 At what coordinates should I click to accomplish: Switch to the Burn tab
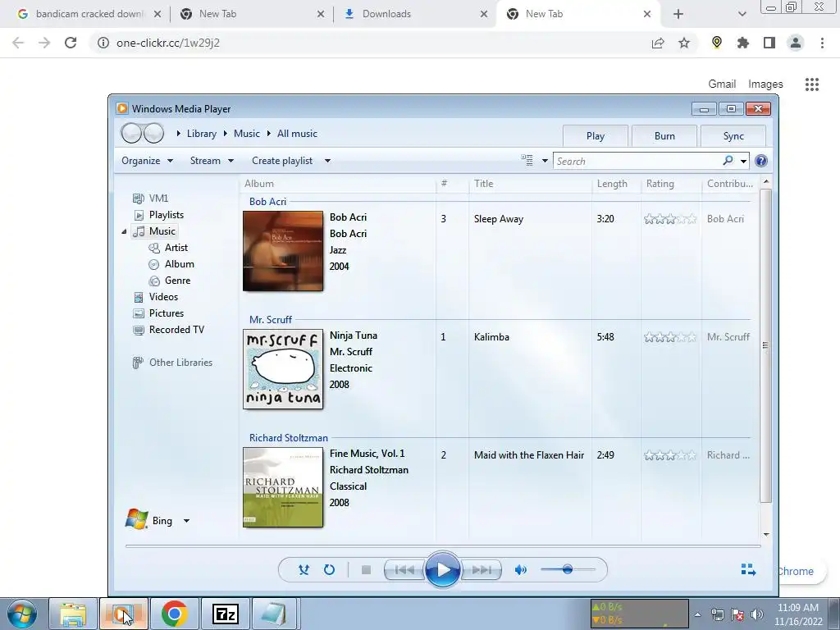(x=664, y=136)
